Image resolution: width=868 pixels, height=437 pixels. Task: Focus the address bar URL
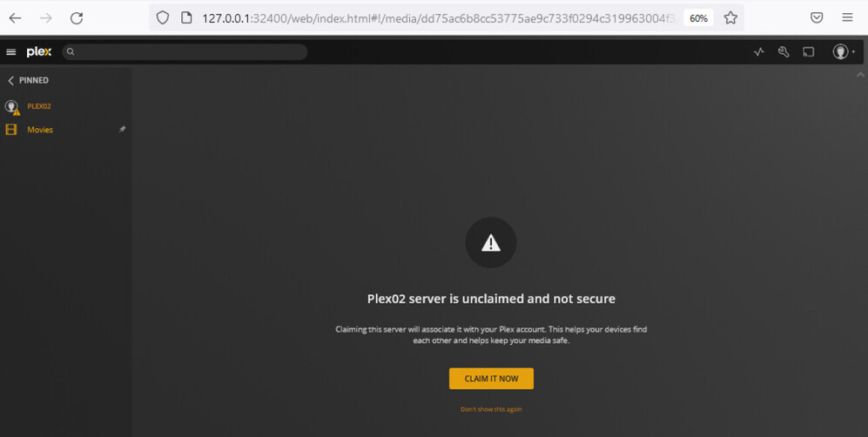pyautogui.click(x=439, y=18)
